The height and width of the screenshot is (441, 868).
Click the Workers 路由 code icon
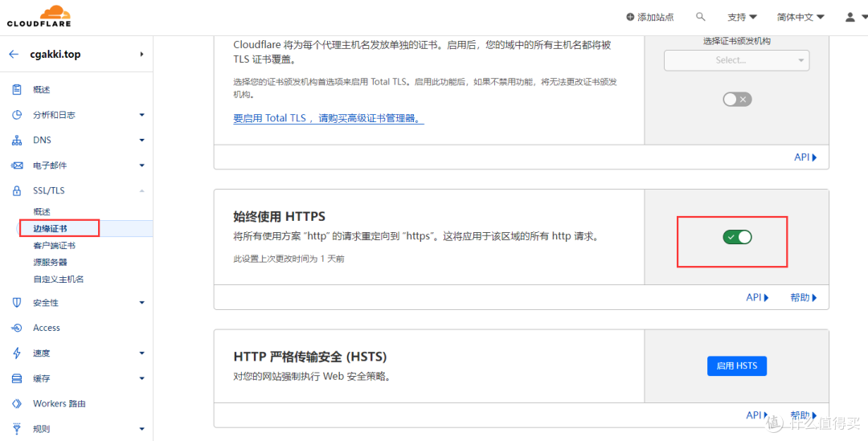pyautogui.click(x=17, y=404)
